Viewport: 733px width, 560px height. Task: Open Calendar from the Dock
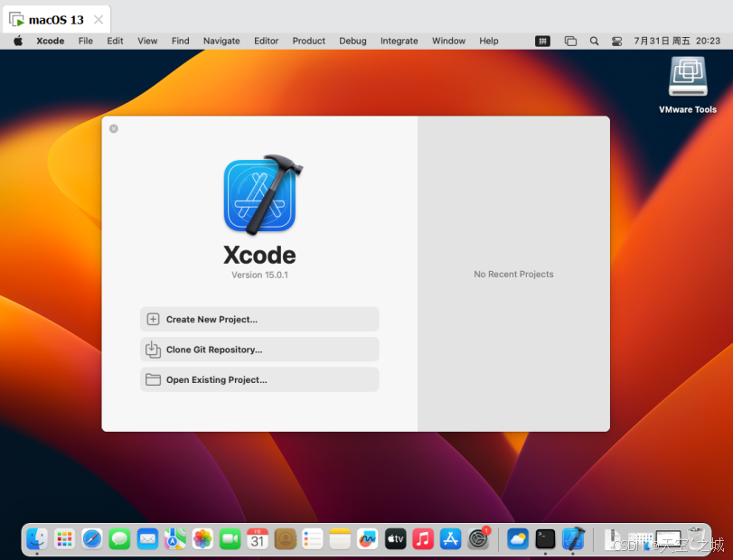point(258,539)
